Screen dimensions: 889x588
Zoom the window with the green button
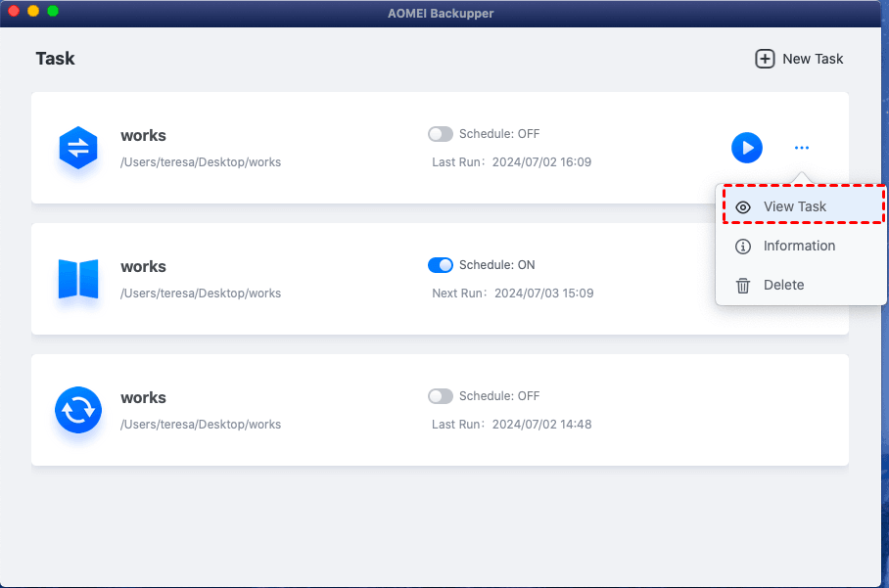tap(53, 11)
